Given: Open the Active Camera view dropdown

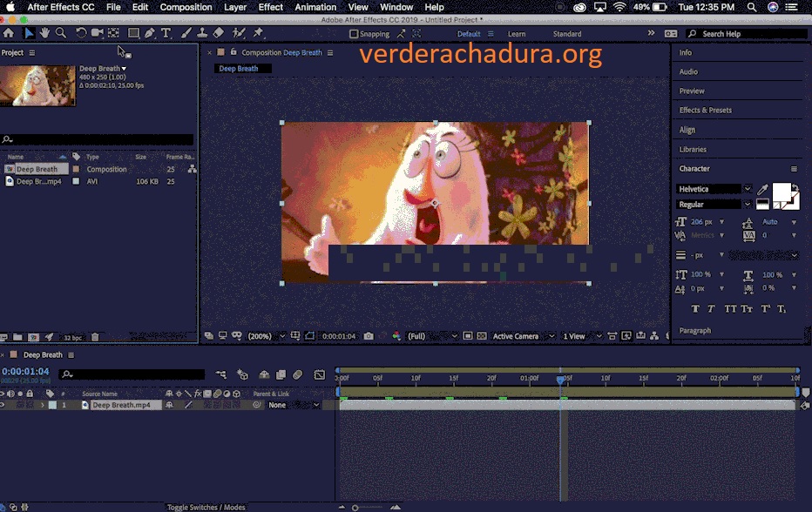Looking at the screenshot, I should [523, 336].
